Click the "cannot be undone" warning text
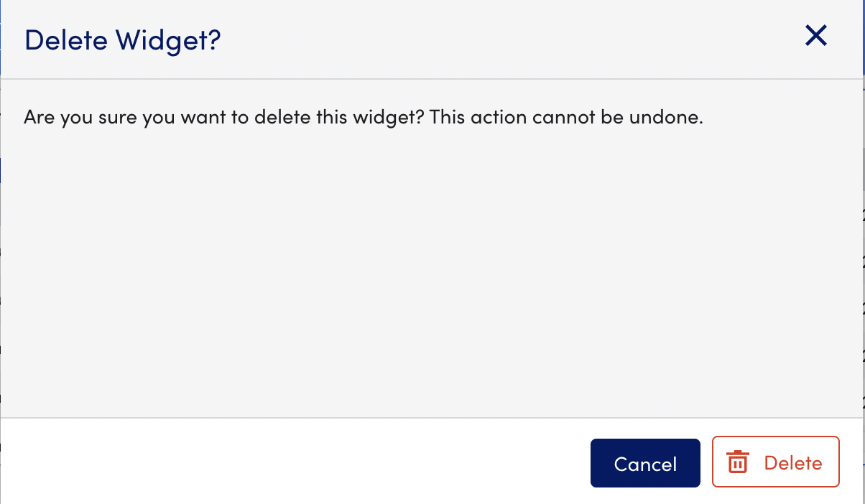 [x=618, y=117]
